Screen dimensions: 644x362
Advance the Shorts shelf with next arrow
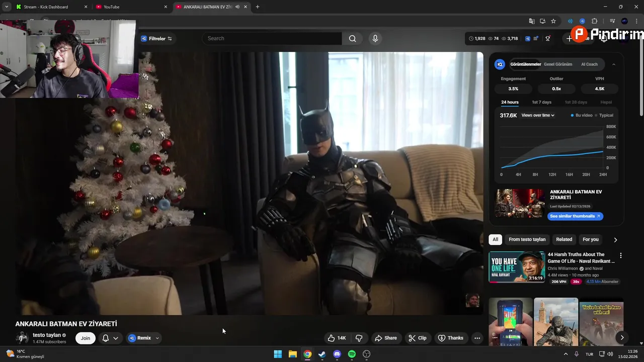[622, 338]
